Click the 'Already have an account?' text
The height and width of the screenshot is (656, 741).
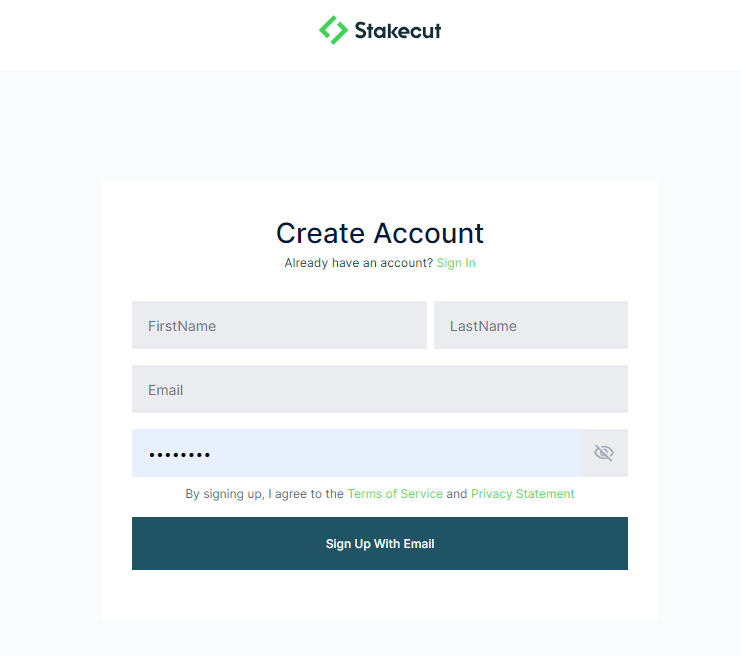pos(358,263)
